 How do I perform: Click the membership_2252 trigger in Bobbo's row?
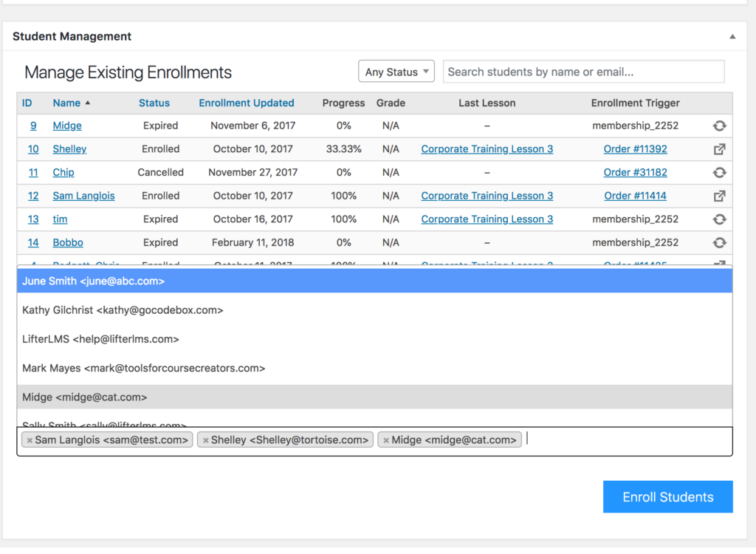(635, 243)
